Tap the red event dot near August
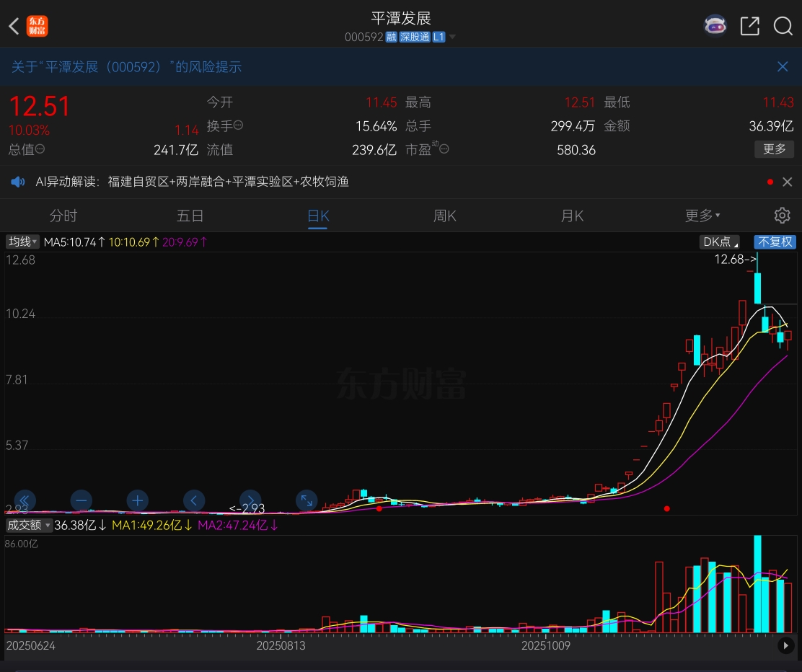Image resolution: width=802 pixels, height=672 pixels. pyautogui.click(x=379, y=508)
